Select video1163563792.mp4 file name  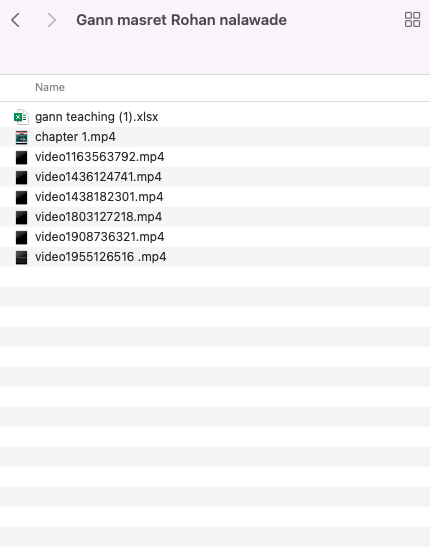point(100,157)
